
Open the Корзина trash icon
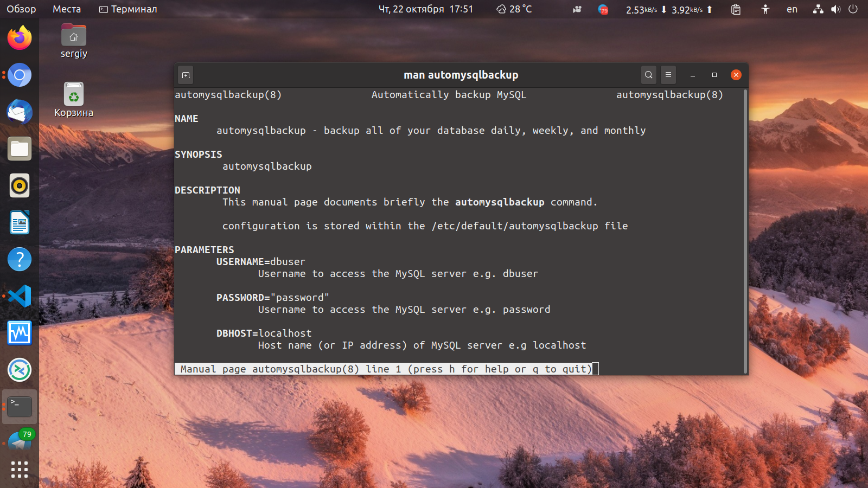(x=74, y=100)
